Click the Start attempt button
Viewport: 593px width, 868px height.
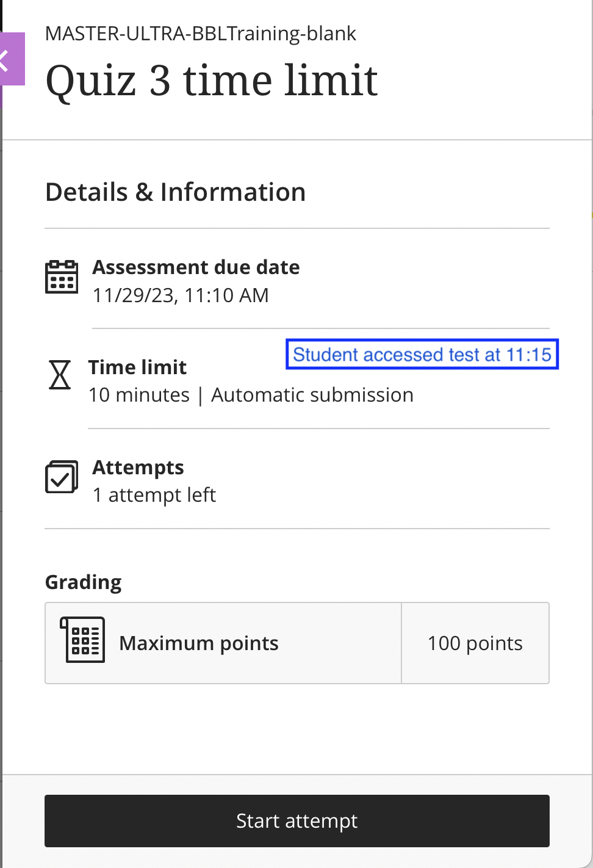(296, 820)
